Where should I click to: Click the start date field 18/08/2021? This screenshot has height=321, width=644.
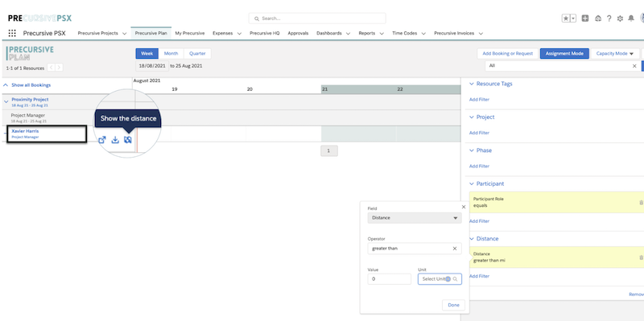(152, 66)
